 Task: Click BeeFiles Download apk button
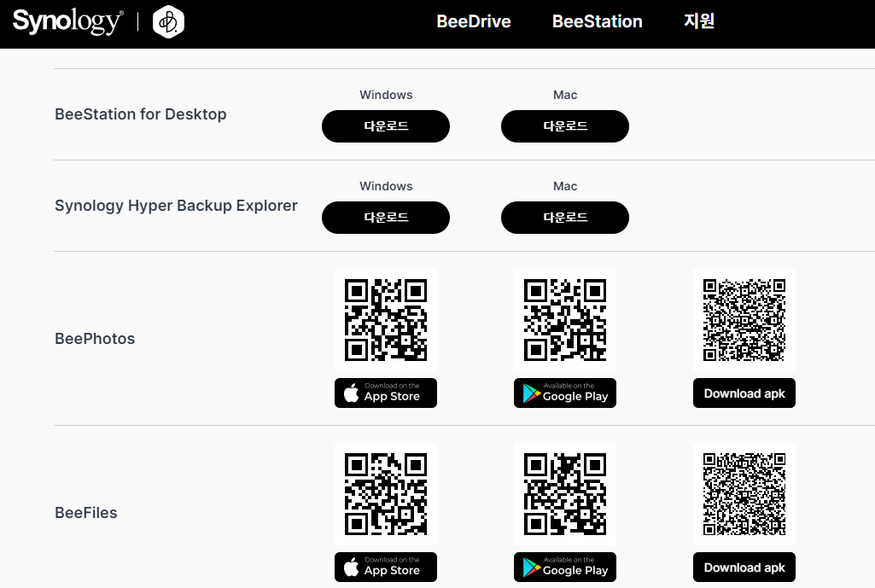[x=744, y=568]
